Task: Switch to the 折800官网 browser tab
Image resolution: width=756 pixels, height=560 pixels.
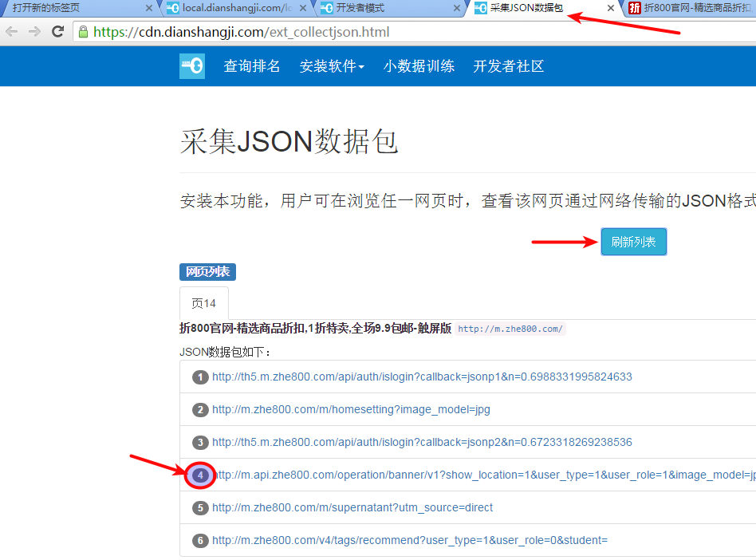Action: (x=694, y=8)
